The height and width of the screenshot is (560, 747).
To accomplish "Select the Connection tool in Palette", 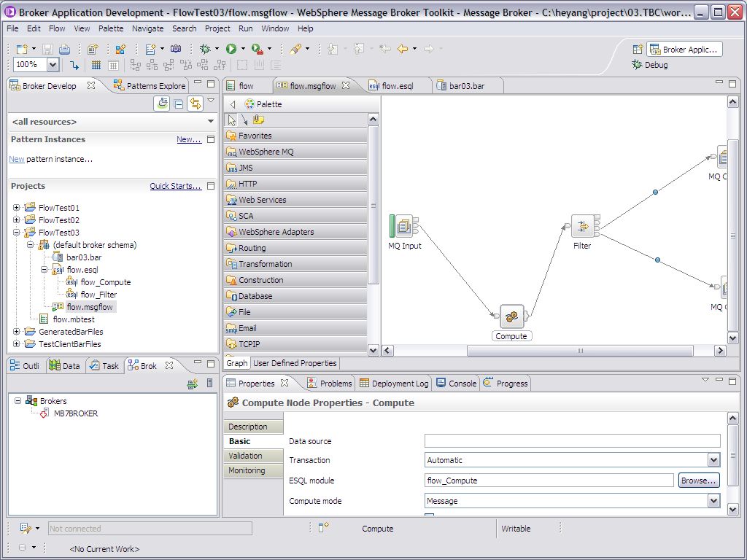I will 244,120.
